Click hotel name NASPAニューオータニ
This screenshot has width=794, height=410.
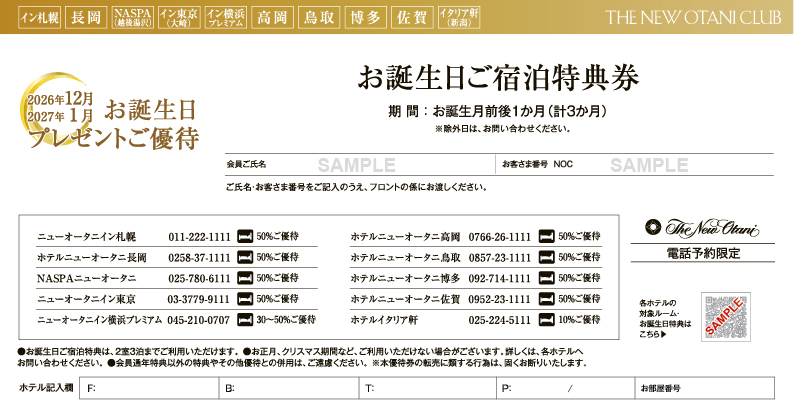[87, 278]
